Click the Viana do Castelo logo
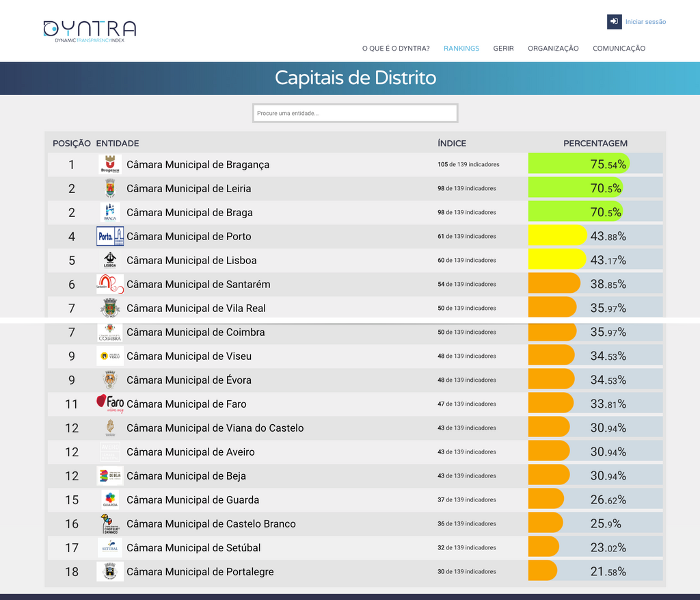This screenshot has width=700, height=600. (110, 428)
